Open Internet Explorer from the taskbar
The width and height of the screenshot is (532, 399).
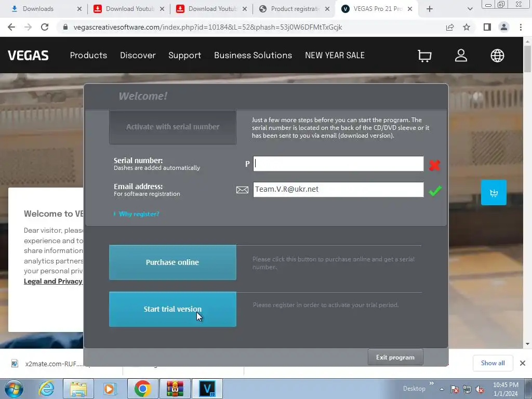pos(46,389)
